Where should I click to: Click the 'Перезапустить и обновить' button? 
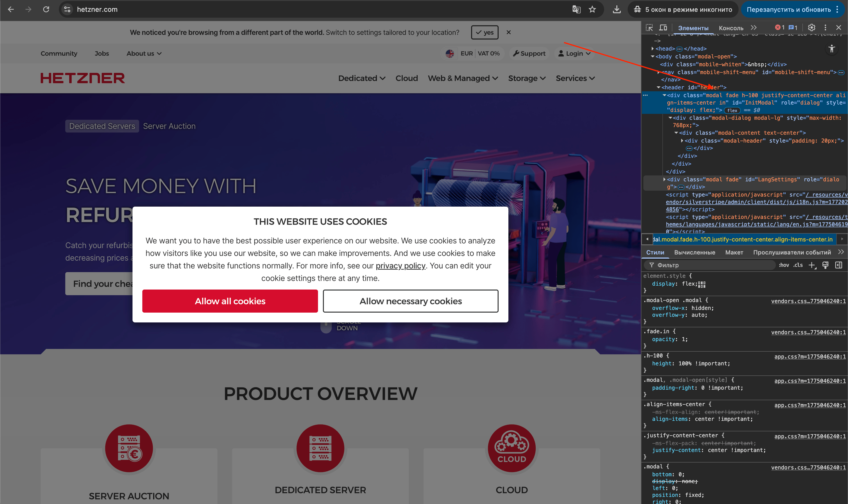point(788,10)
